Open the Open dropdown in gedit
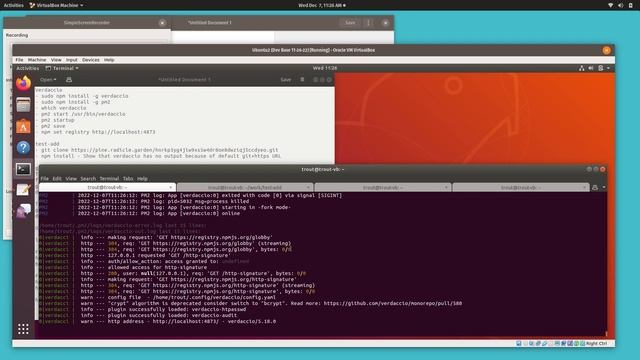This screenshot has width=640, height=360. point(48,80)
